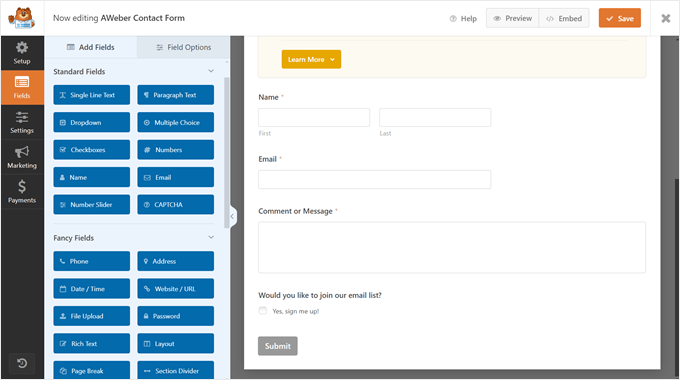Check the 'Yes, sign me up!' checkbox
680x380 pixels.
(x=263, y=311)
